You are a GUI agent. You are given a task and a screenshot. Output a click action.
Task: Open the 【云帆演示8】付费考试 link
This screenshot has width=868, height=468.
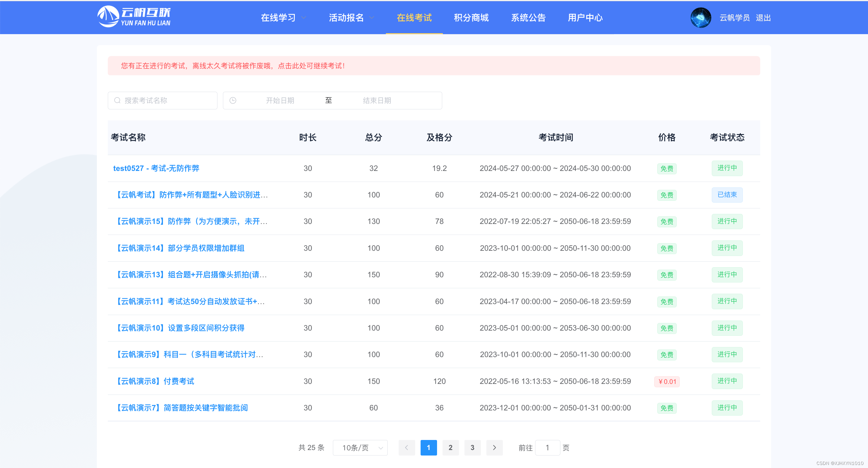click(x=155, y=381)
